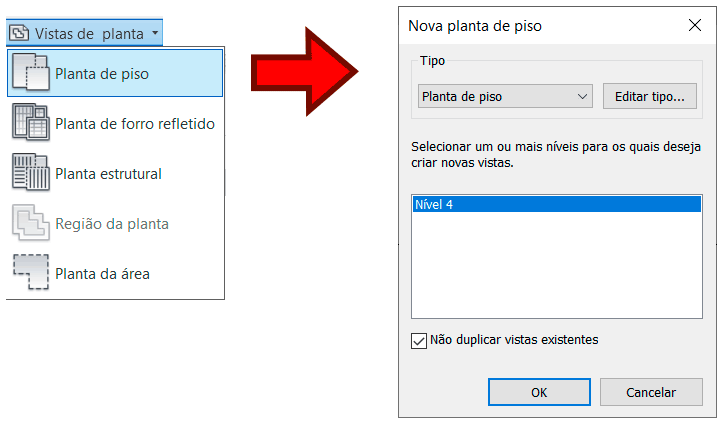Open the Tipo combo box
This screenshot has width=726, height=424.
[x=505, y=97]
